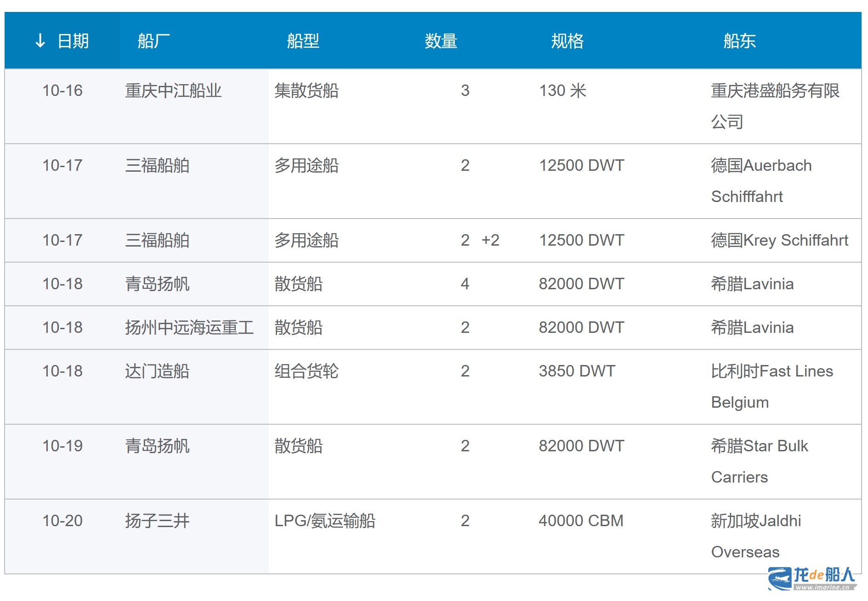Click quantity 3 in 重庆中江船业 row
Screen dimensions: 868x601
pos(465,90)
